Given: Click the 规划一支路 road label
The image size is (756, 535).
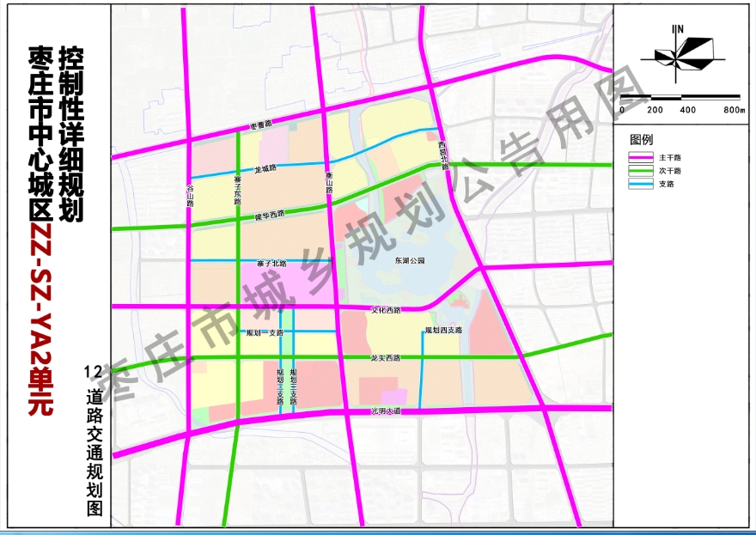Looking at the screenshot, I should click(x=265, y=332).
